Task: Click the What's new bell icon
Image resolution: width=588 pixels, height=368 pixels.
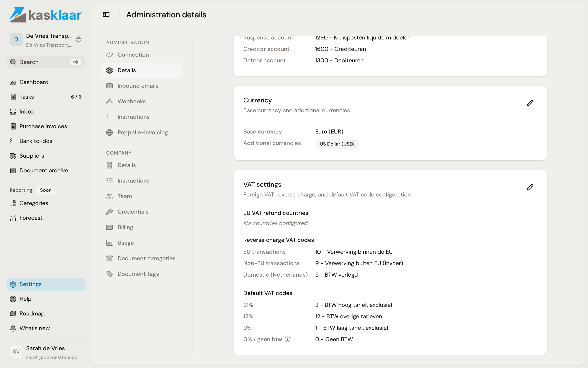Action: 13,328
